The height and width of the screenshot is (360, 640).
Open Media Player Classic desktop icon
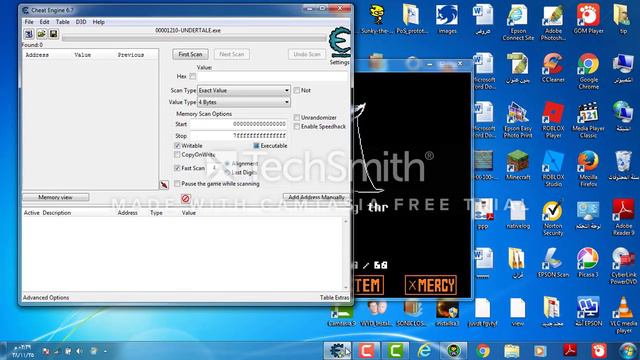588,120
